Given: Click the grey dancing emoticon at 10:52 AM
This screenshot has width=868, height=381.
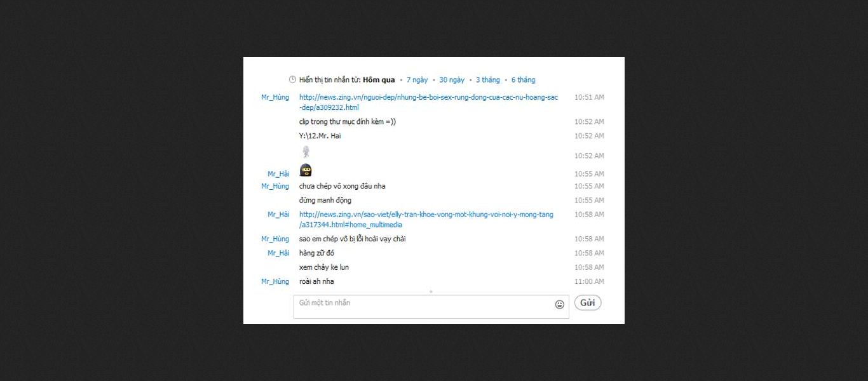Looking at the screenshot, I should click(306, 152).
